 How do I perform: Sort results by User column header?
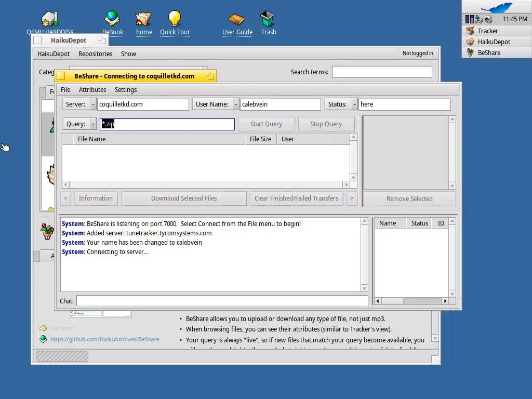[x=303, y=139]
